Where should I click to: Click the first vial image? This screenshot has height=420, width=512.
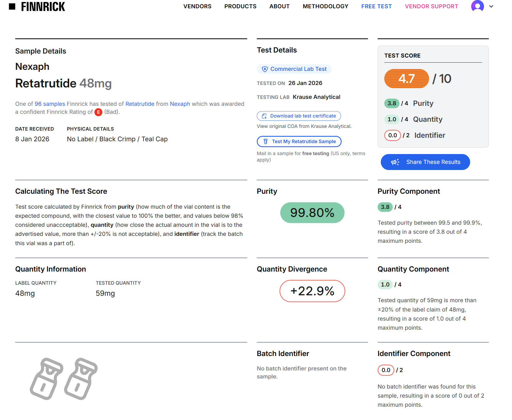47,379
